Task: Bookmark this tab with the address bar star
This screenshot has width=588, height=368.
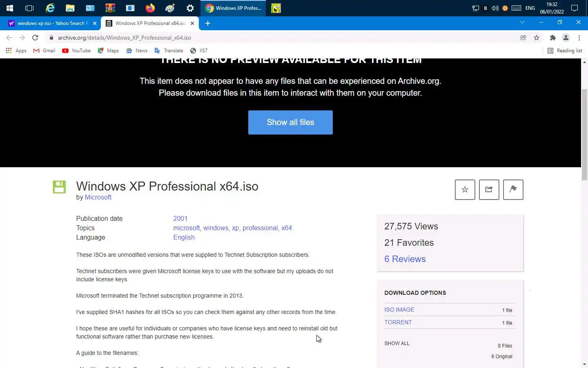Action: point(537,38)
